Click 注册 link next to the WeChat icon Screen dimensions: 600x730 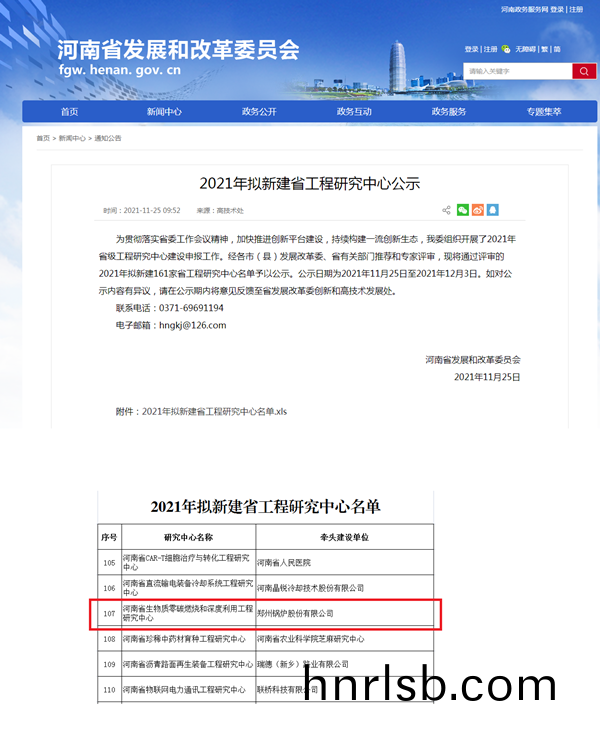[x=490, y=49]
